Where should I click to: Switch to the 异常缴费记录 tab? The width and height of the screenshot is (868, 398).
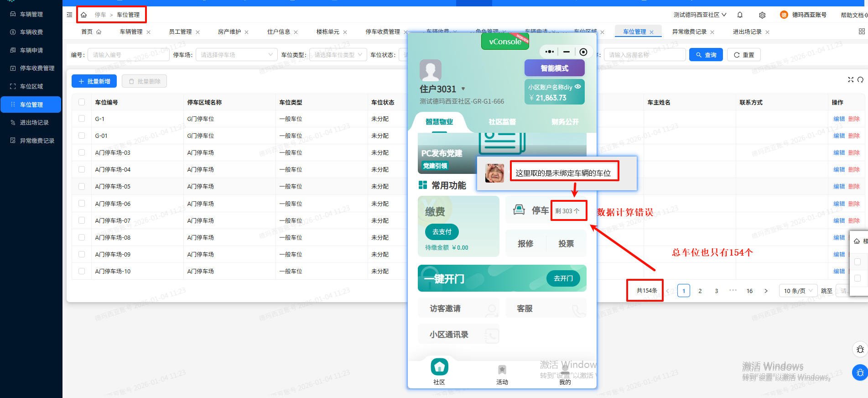coord(689,32)
